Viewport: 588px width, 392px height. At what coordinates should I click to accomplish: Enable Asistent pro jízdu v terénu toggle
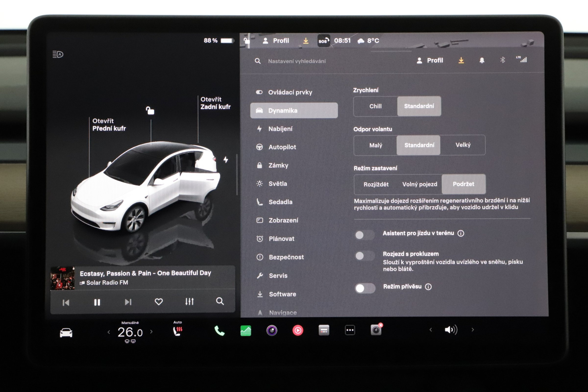tap(365, 235)
